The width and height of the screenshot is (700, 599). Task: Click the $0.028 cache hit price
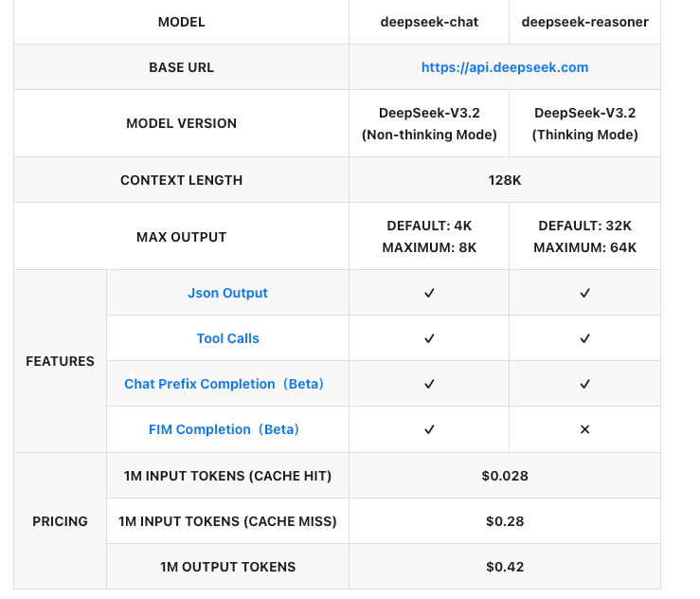pyautogui.click(x=505, y=476)
